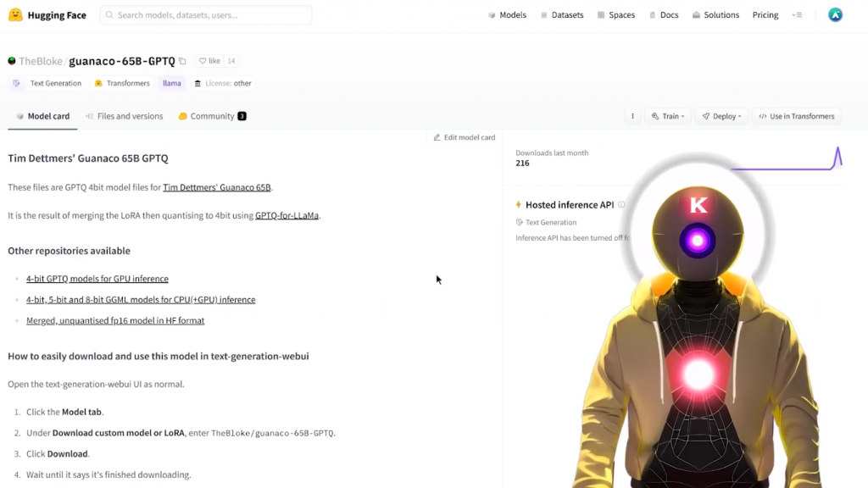Open the extra navigation menu icon
This screenshot has width=868, height=488.
[797, 15]
